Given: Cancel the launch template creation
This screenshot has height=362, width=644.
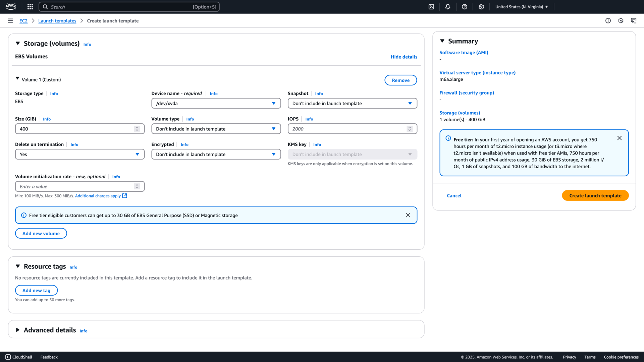Looking at the screenshot, I should 454,195.
